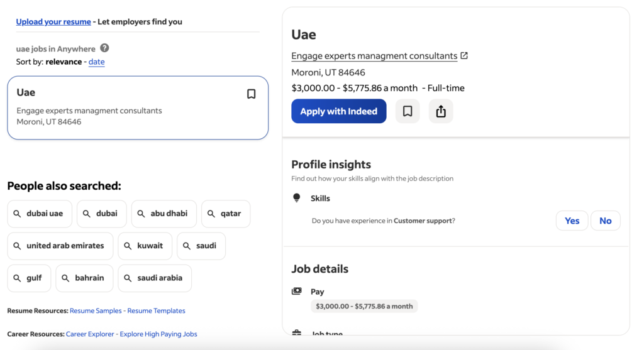Answer Yes to Customer support experience

point(572,221)
